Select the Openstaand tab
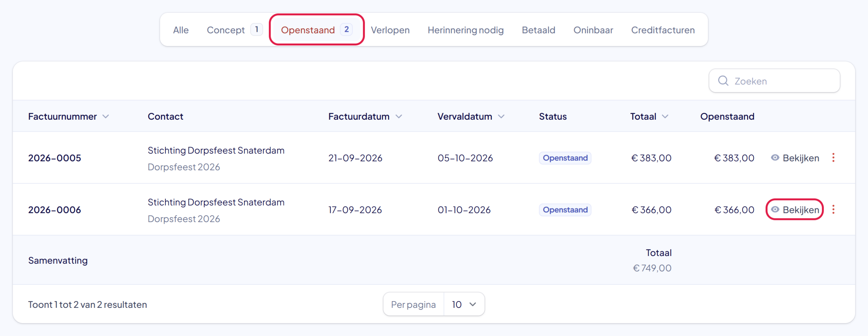The image size is (868, 336). point(316,30)
